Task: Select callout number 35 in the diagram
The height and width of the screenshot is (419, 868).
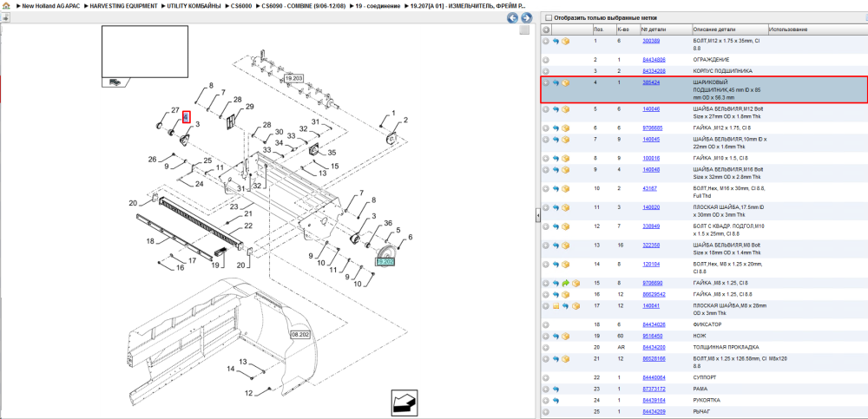Action: click(332, 152)
